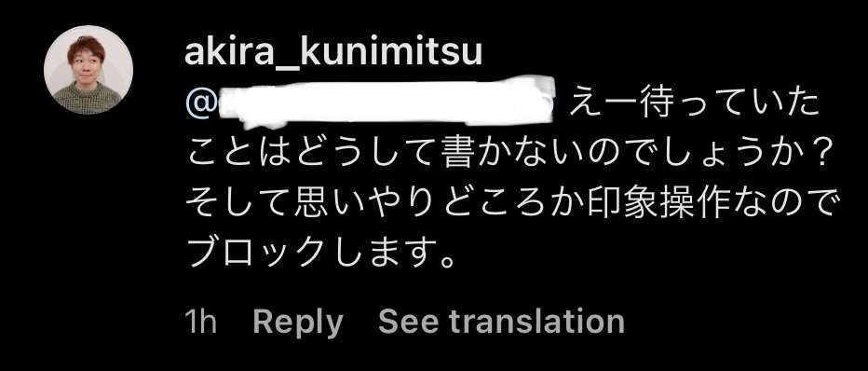Translate the Japanese comment
This screenshot has width=868, height=371.
(501, 322)
